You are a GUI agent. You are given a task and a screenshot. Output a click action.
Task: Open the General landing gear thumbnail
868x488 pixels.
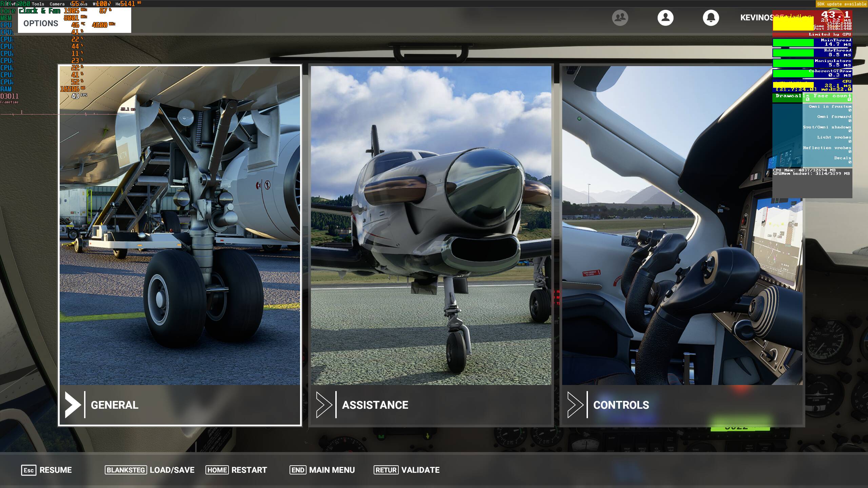pyautogui.click(x=180, y=225)
